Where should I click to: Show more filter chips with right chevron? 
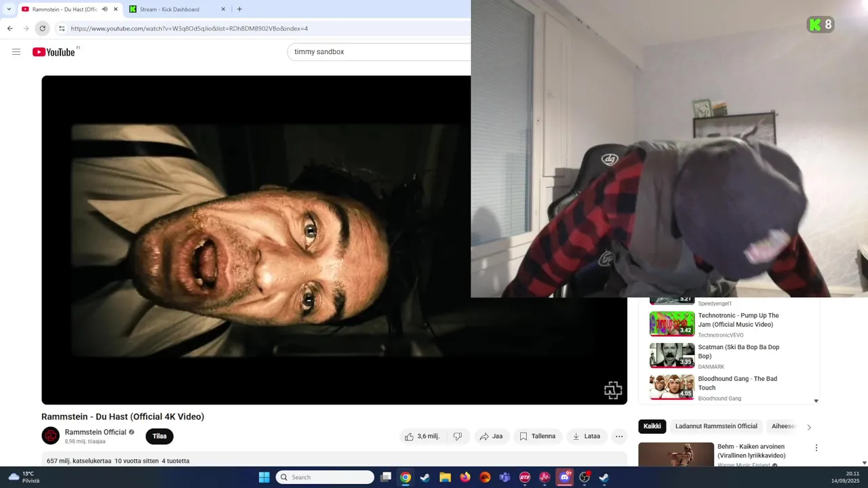(808, 427)
